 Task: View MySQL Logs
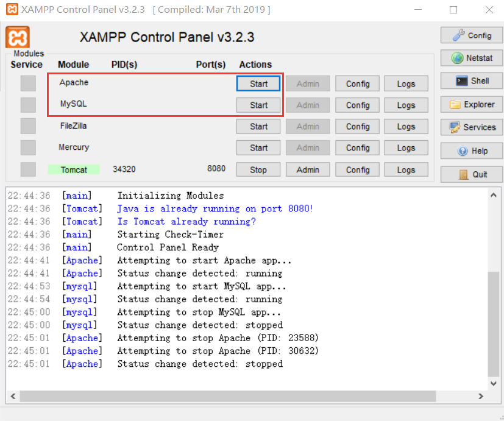[406, 105]
